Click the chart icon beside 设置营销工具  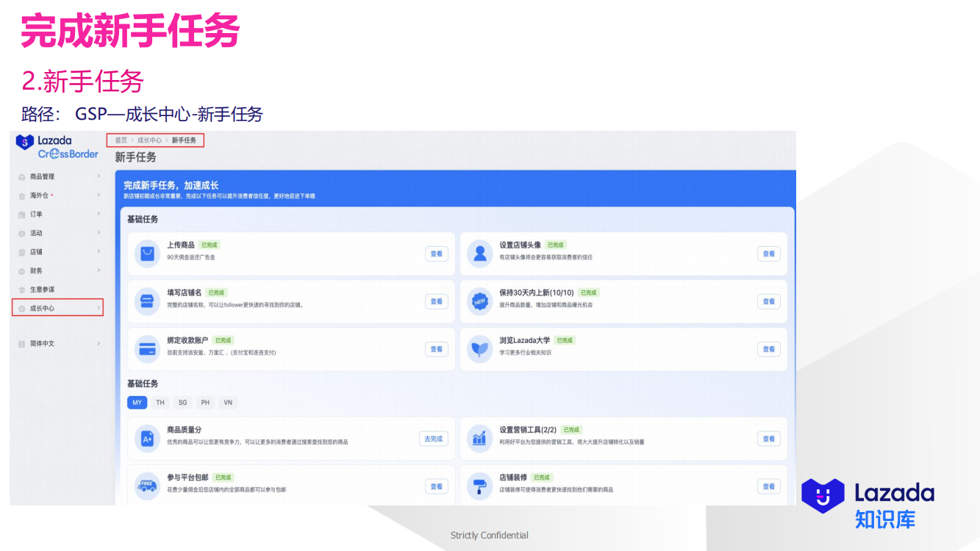(x=479, y=438)
